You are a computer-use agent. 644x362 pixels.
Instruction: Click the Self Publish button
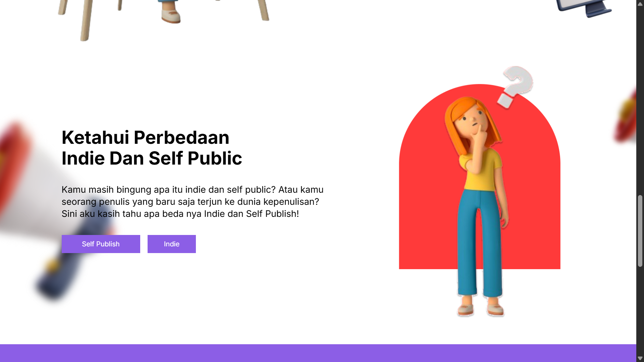(101, 244)
